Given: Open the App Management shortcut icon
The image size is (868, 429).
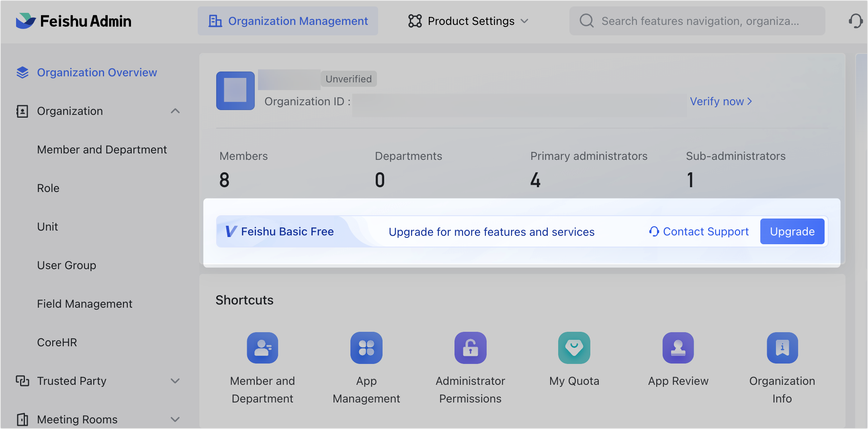Looking at the screenshot, I should point(366,348).
